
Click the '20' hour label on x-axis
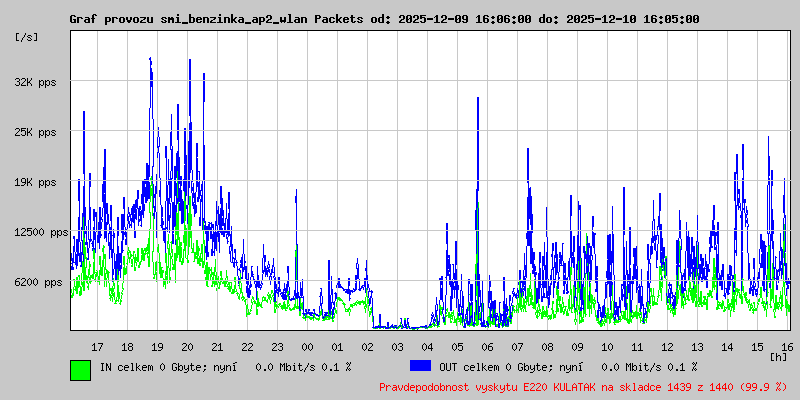[187, 347]
